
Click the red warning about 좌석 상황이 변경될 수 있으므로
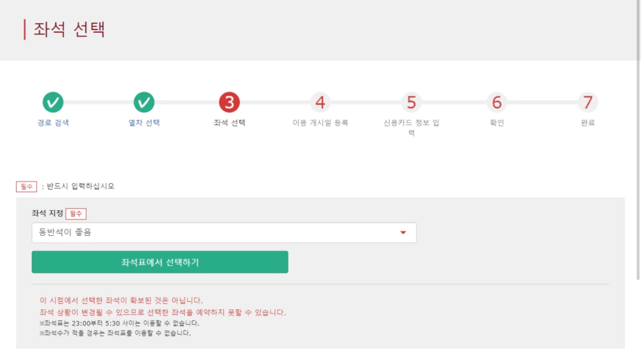pyautogui.click(x=163, y=312)
